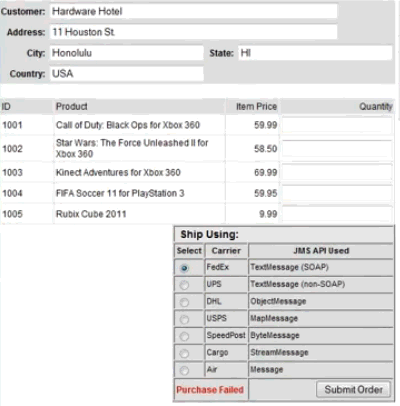
Task: Click the ID column header
Action: pyautogui.click(x=6, y=106)
